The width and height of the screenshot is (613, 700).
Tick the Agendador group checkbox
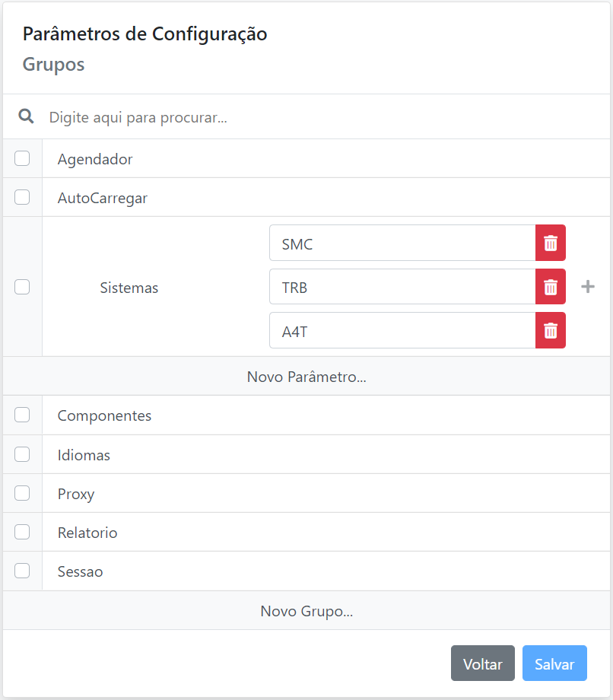pyautogui.click(x=22, y=158)
